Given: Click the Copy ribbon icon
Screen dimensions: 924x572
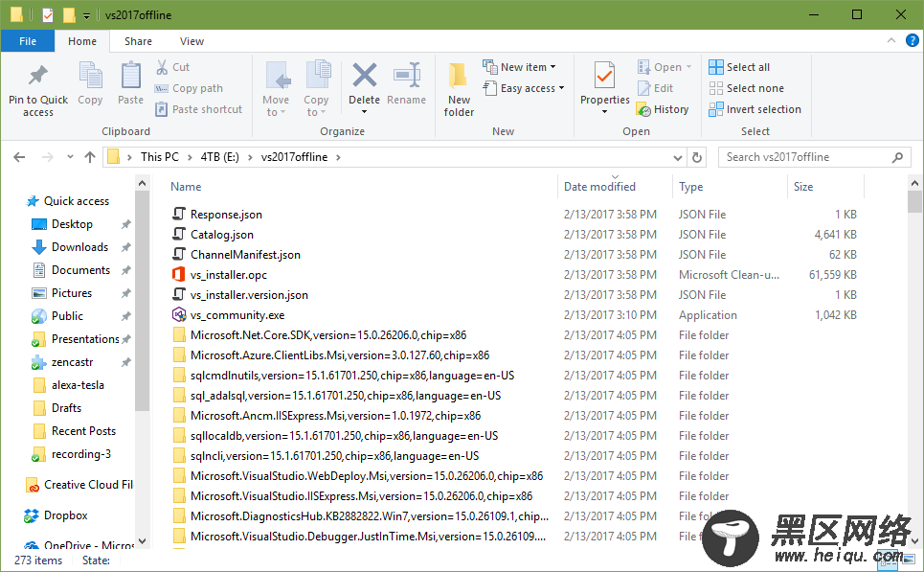Looking at the screenshot, I should point(90,76).
